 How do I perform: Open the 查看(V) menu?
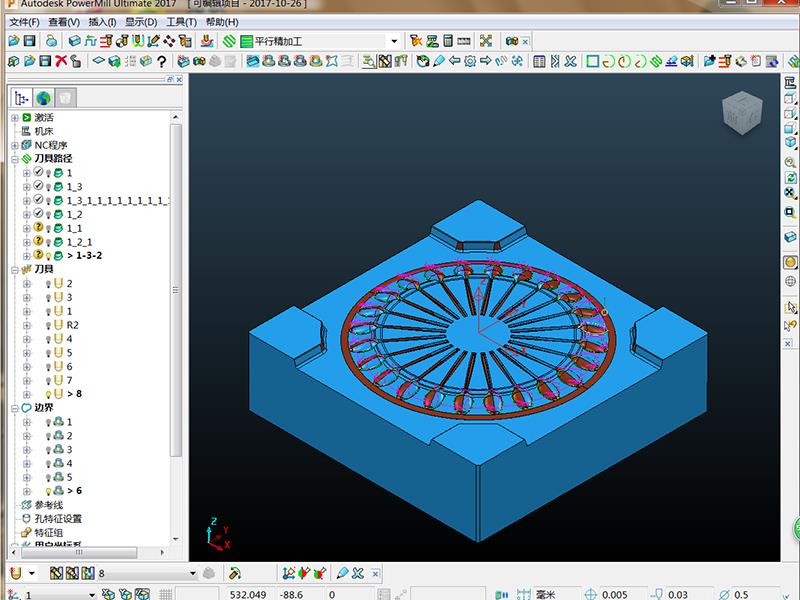pos(64,22)
